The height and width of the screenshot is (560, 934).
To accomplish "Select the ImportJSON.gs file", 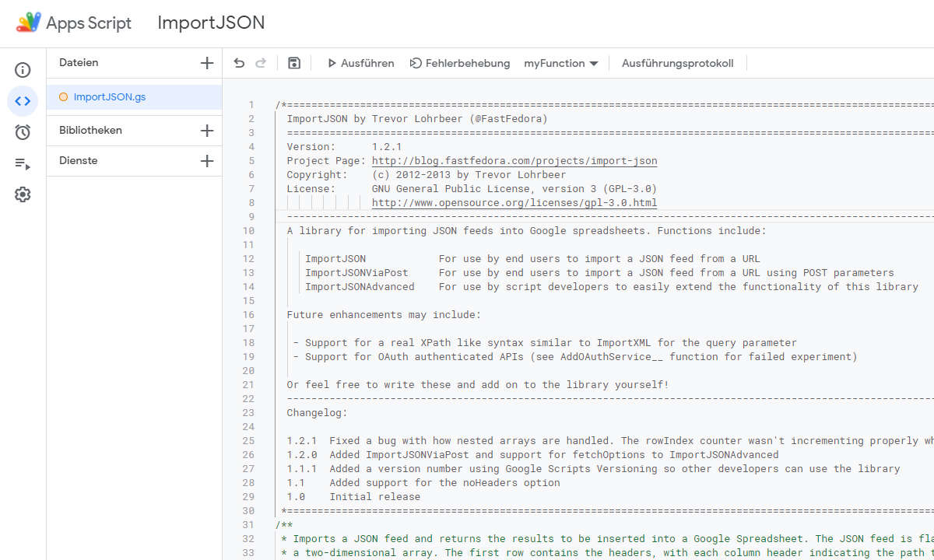I will pyautogui.click(x=134, y=97).
